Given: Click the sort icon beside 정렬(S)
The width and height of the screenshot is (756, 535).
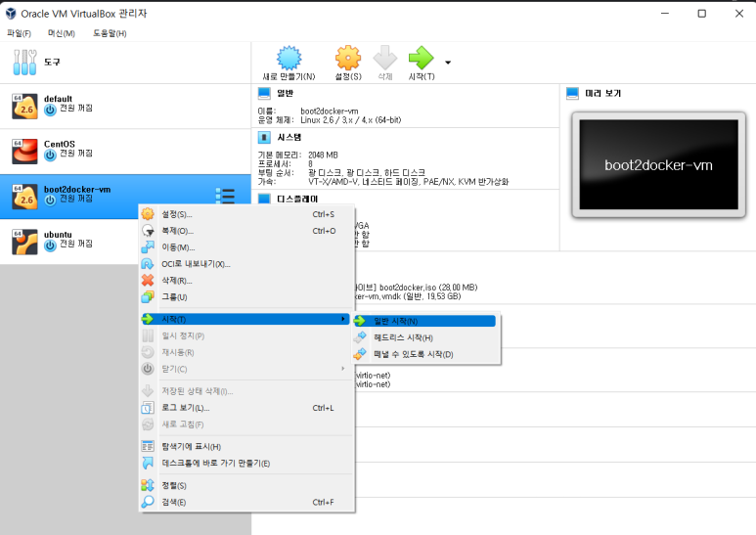Looking at the screenshot, I should [x=148, y=485].
